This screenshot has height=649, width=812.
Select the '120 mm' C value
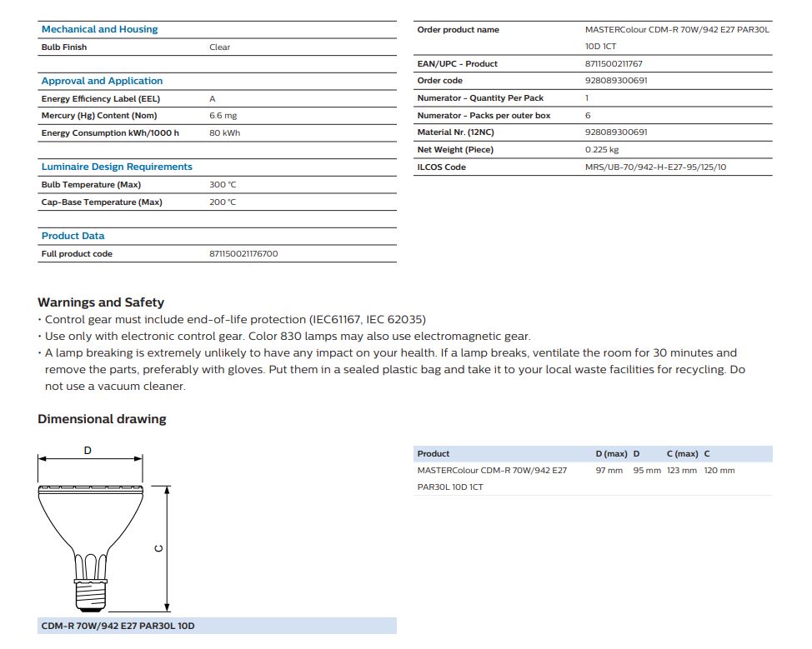point(719,471)
